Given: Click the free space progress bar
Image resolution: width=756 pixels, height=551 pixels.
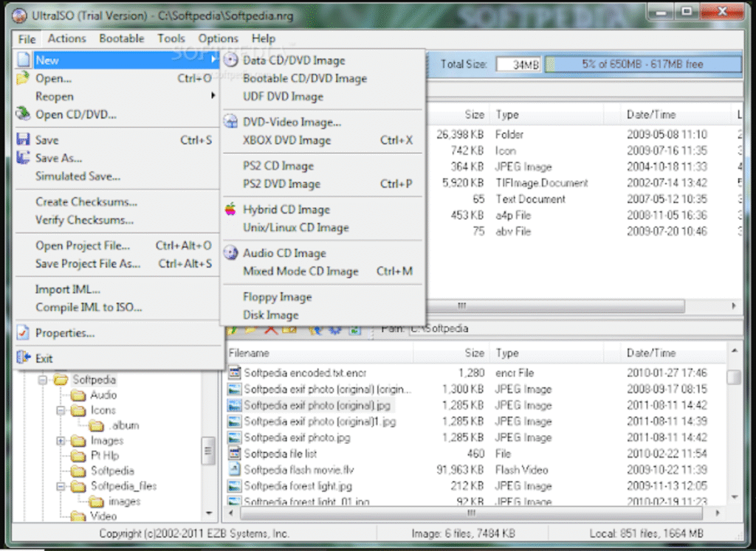Looking at the screenshot, I should tap(642, 63).
